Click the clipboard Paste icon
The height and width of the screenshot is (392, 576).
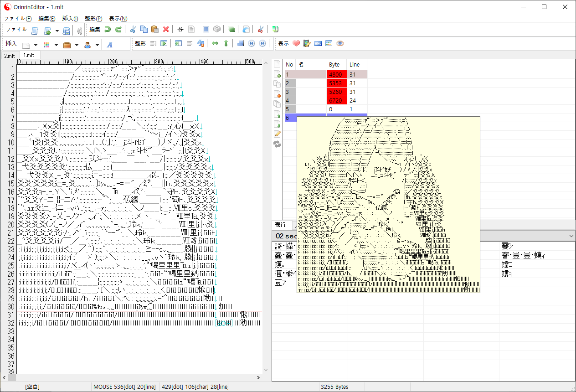155,30
